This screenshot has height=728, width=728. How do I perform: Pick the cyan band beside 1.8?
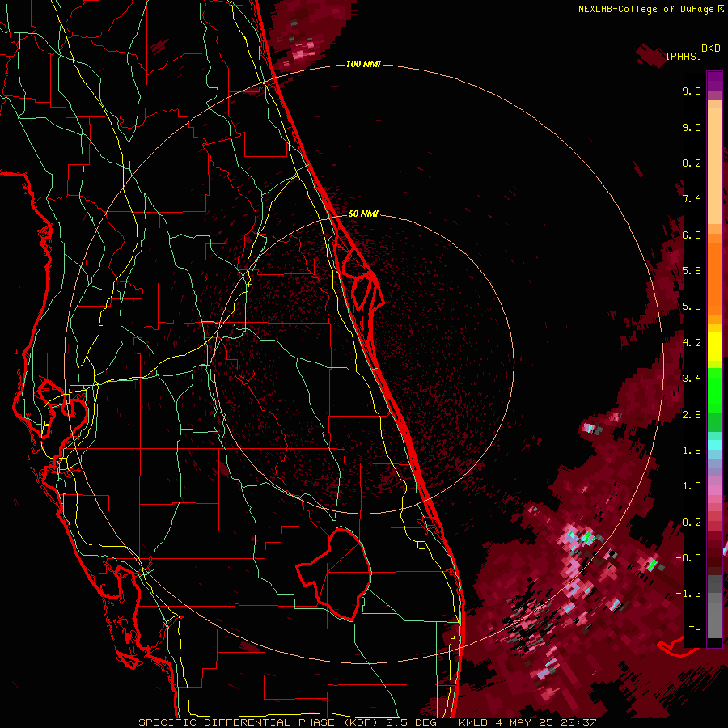tap(714, 445)
